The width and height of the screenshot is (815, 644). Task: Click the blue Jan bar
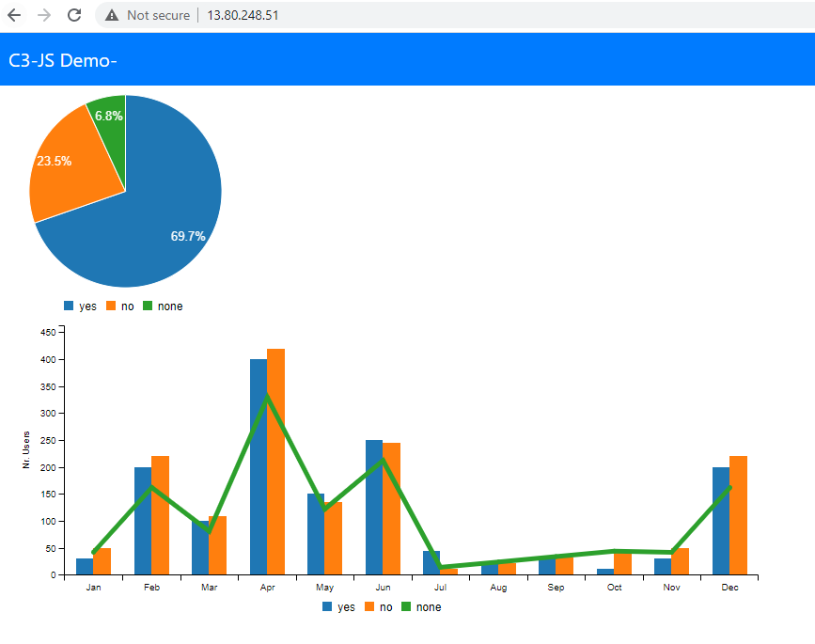click(85, 567)
